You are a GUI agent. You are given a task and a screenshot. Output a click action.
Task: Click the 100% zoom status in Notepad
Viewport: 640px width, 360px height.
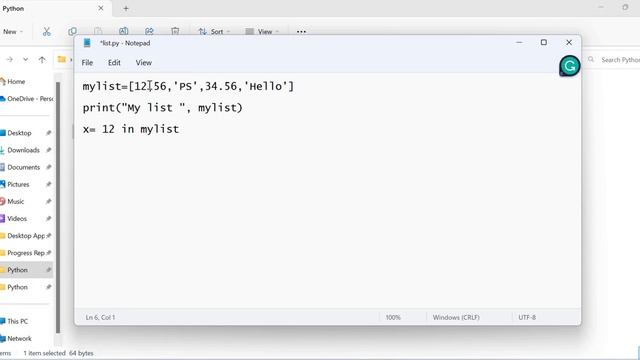(393, 317)
